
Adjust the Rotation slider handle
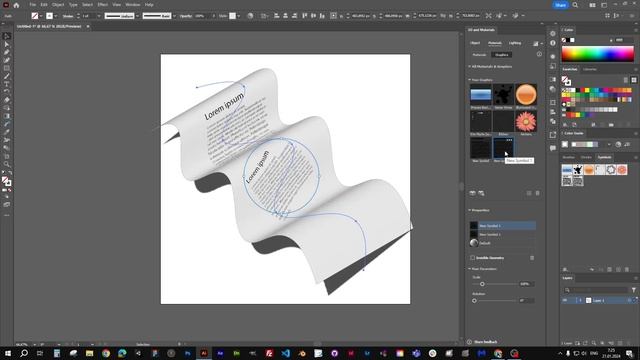[x=474, y=300]
